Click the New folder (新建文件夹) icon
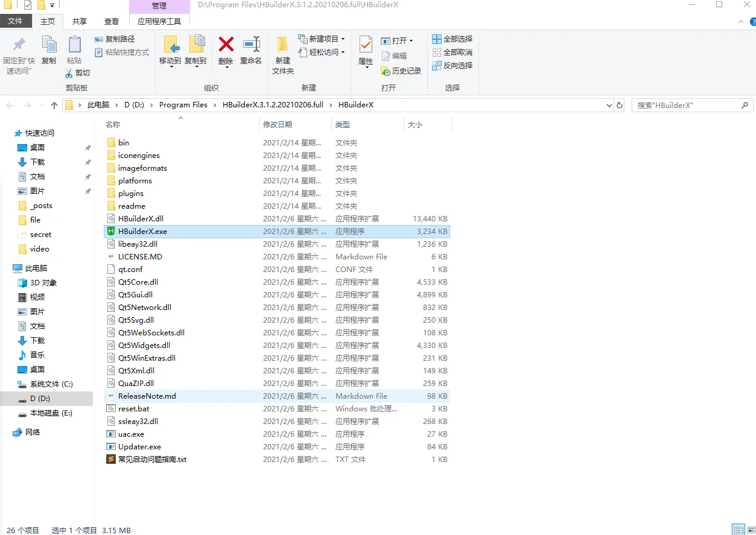 [x=282, y=45]
